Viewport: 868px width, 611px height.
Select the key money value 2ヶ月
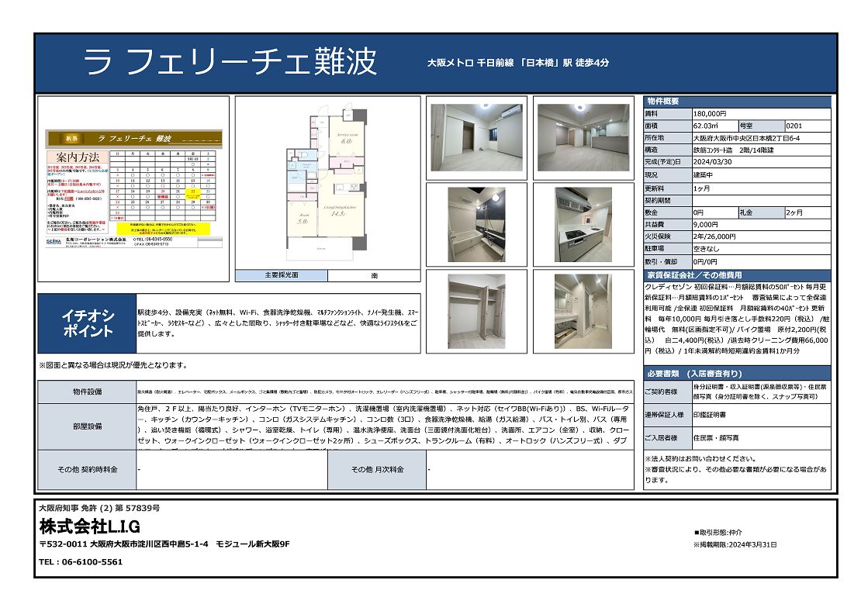[x=794, y=212]
